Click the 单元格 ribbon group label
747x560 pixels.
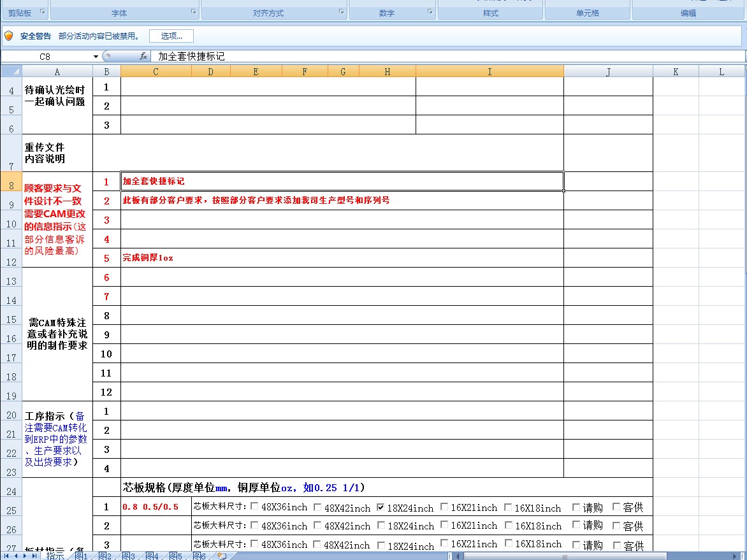coord(588,13)
